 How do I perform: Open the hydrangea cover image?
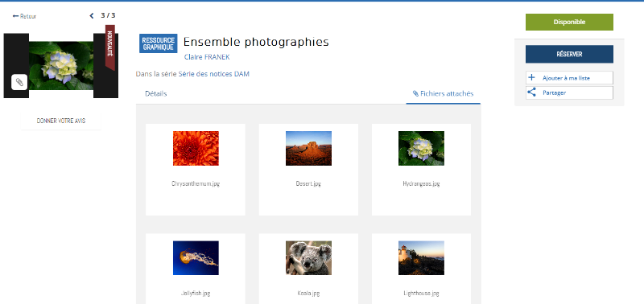61,66
